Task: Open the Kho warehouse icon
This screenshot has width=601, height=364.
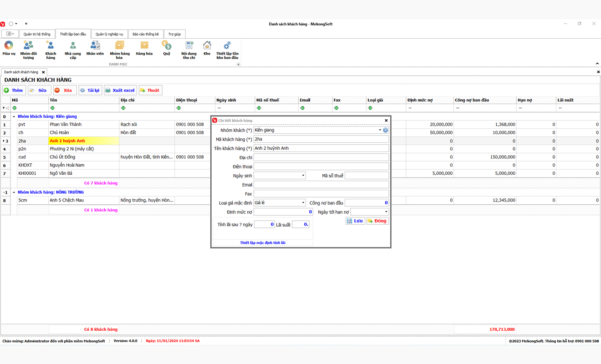Action: [207, 48]
